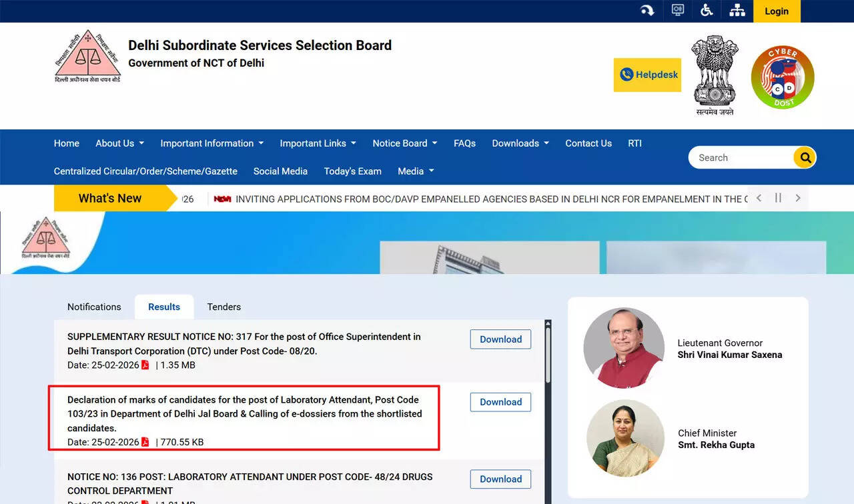The height and width of the screenshot is (504, 854).
Task: Open the sitemap icon
Action: pyautogui.click(x=737, y=11)
